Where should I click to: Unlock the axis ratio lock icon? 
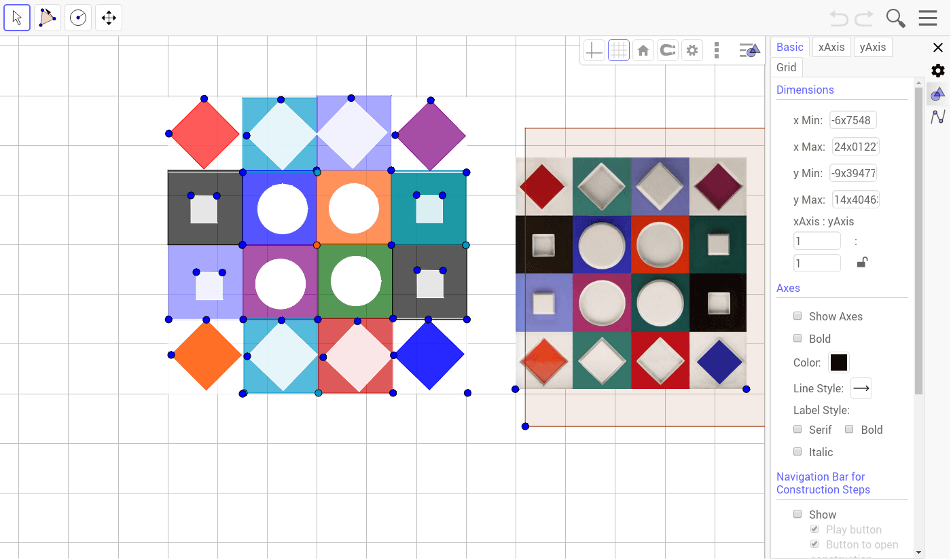pyautogui.click(x=862, y=262)
